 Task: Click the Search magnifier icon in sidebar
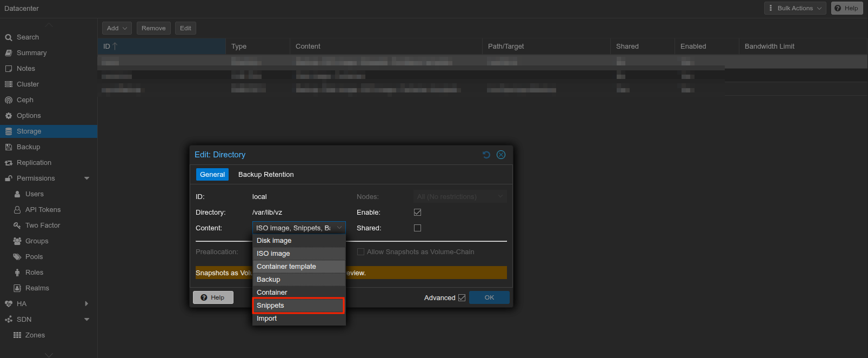click(x=9, y=37)
